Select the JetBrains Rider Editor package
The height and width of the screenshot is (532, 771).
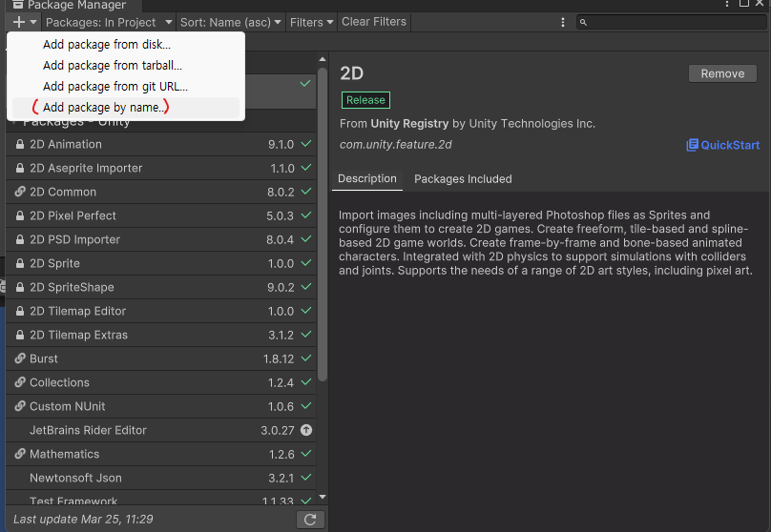coord(161,430)
